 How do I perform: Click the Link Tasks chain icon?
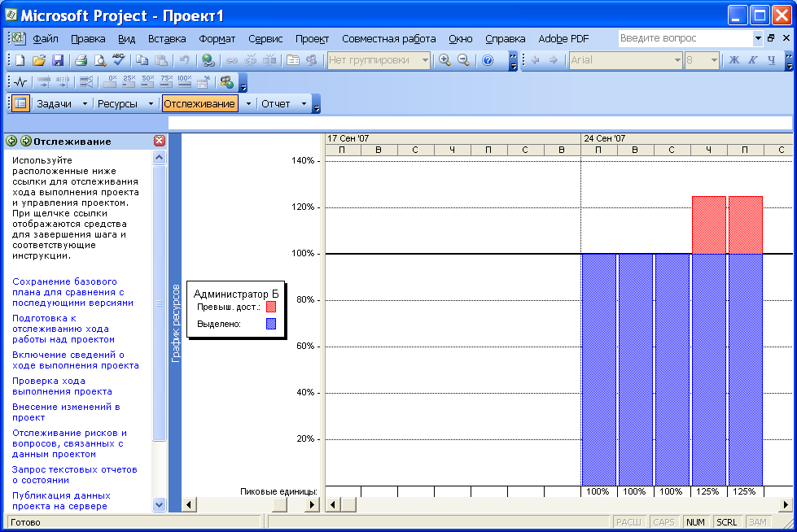(231, 60)
